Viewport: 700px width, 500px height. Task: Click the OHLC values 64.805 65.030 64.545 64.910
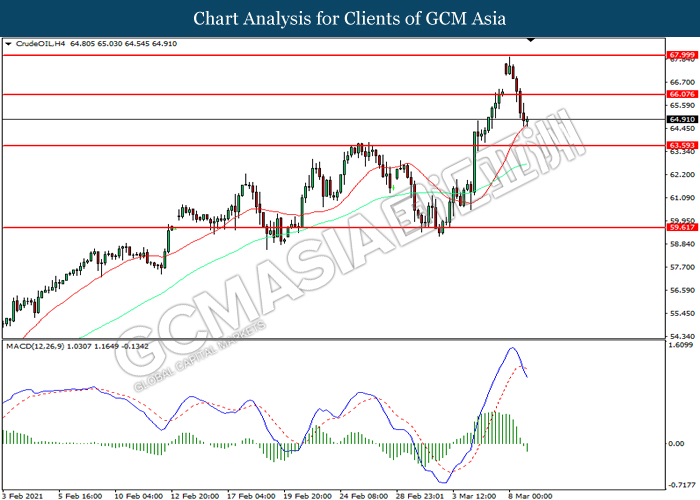[x=124, y=44]
